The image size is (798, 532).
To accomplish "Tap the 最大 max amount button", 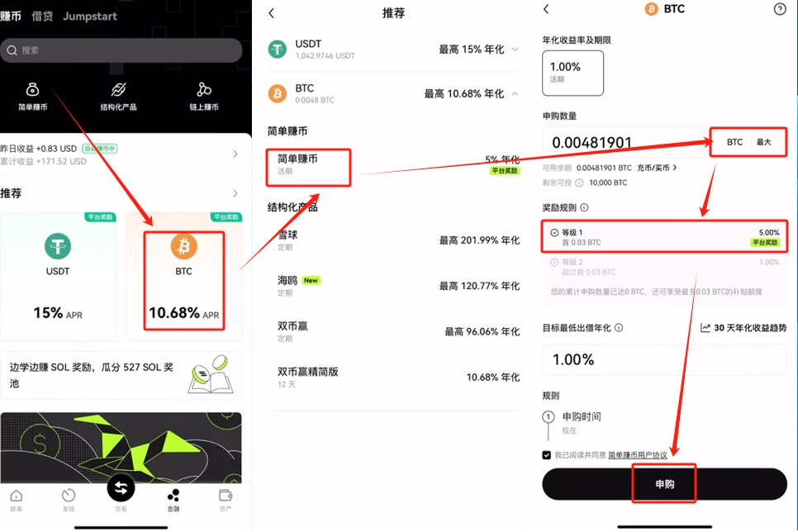I will pos(764,142).
